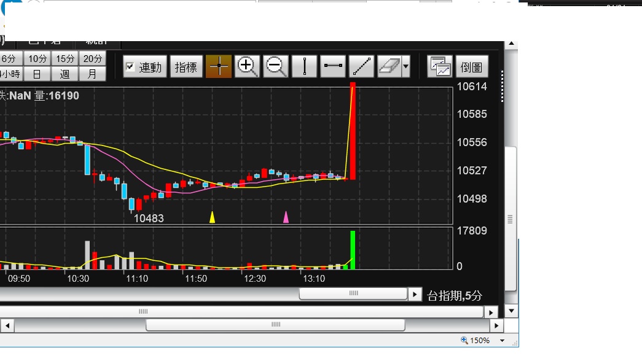Click the panel's vertical scrollbar thumb
This screenshot has height=364, width=642.
click(x=511, y=219)
